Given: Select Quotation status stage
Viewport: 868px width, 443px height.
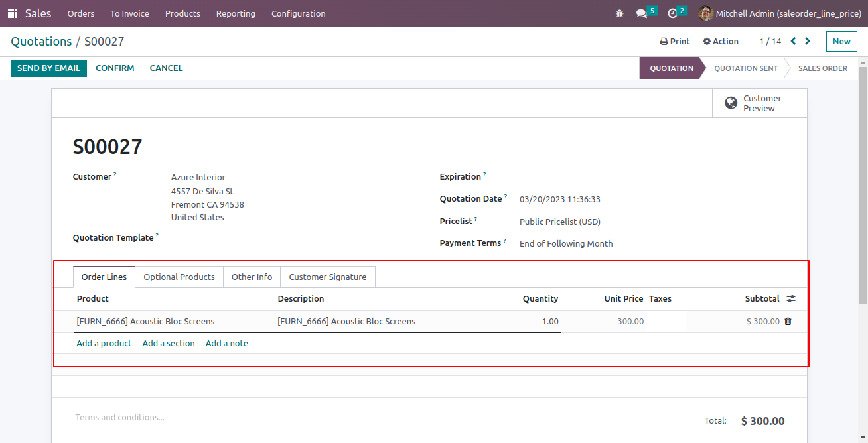Looking at the screenshot, I should [672, 68].
